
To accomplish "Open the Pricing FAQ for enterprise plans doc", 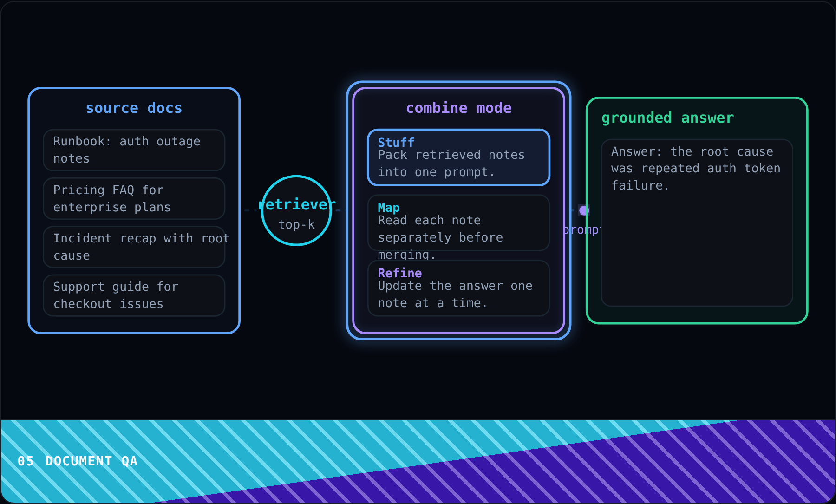I will click(134, 198).
